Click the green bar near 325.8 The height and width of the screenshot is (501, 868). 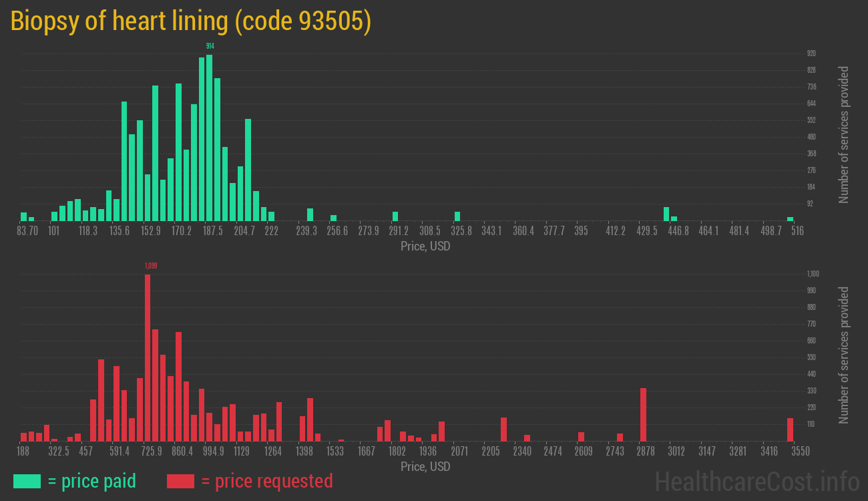(x=457, y=216)
